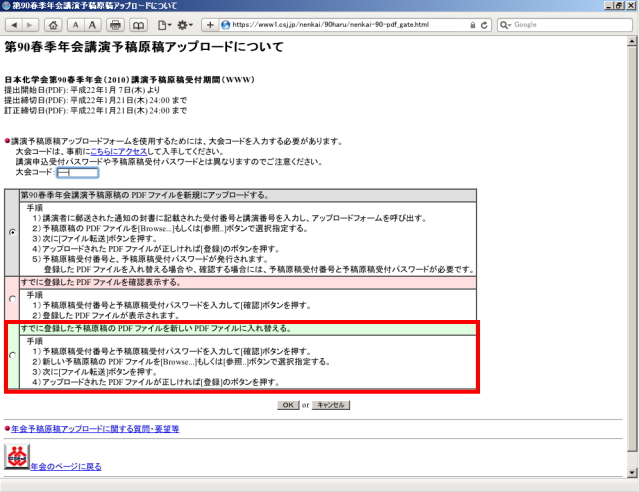
Task: Open bookmarks with the book icon
Action: coord(138,25)
